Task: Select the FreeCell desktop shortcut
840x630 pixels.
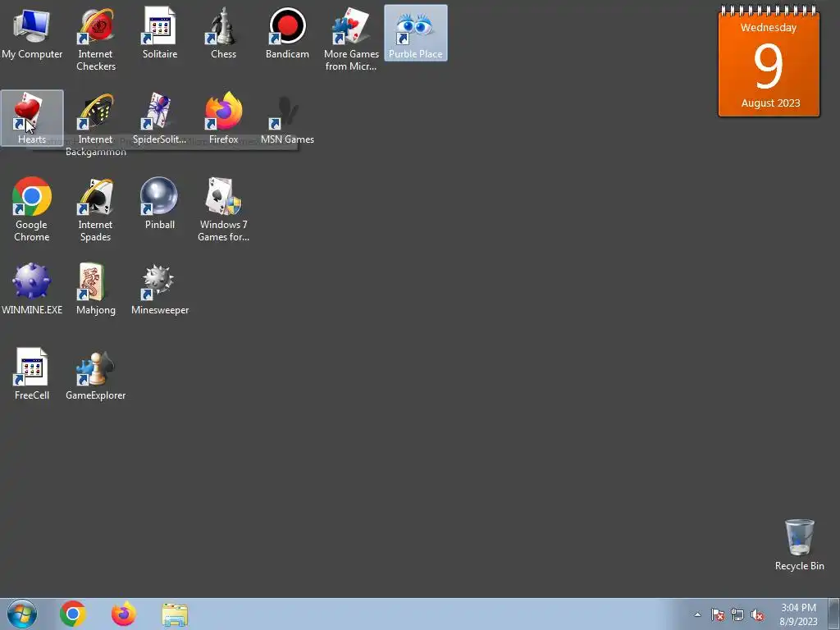Action: 32,374
